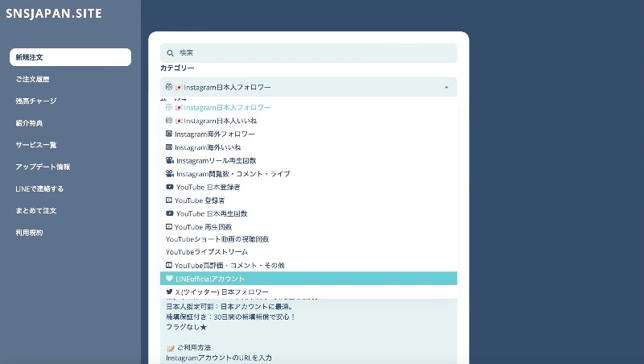Click Instagram icon beside Instagram日本人いいね

tap(169, 120)
